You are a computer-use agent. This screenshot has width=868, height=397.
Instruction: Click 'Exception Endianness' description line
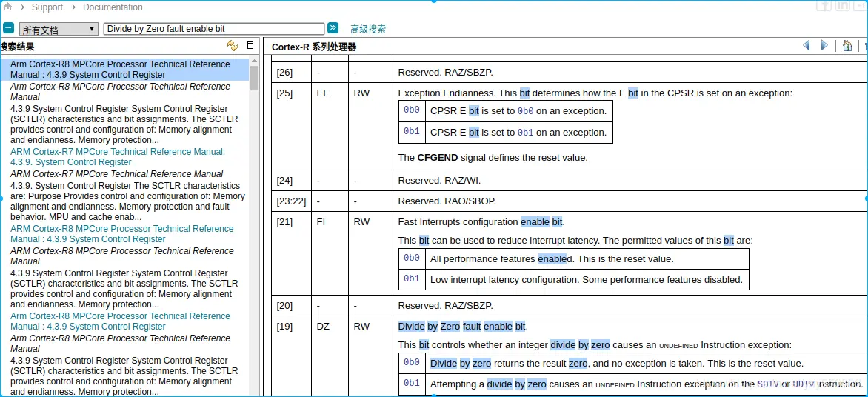tap(595, 93)
